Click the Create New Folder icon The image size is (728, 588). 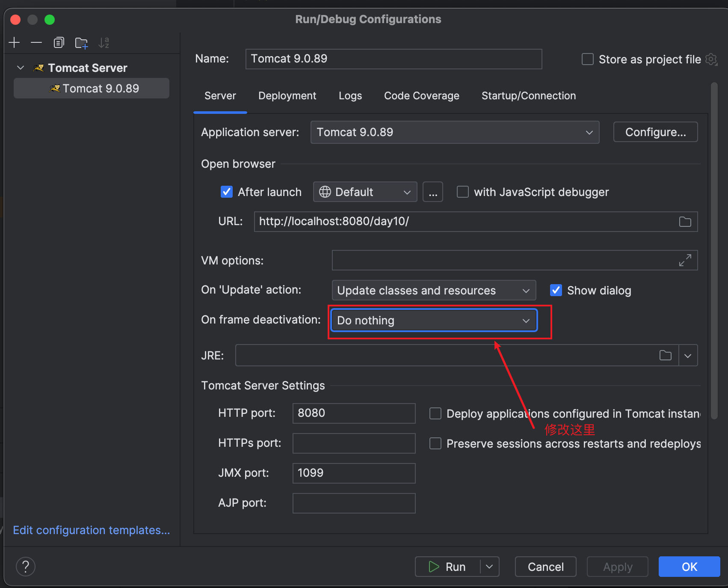click(x=81, y=43)
